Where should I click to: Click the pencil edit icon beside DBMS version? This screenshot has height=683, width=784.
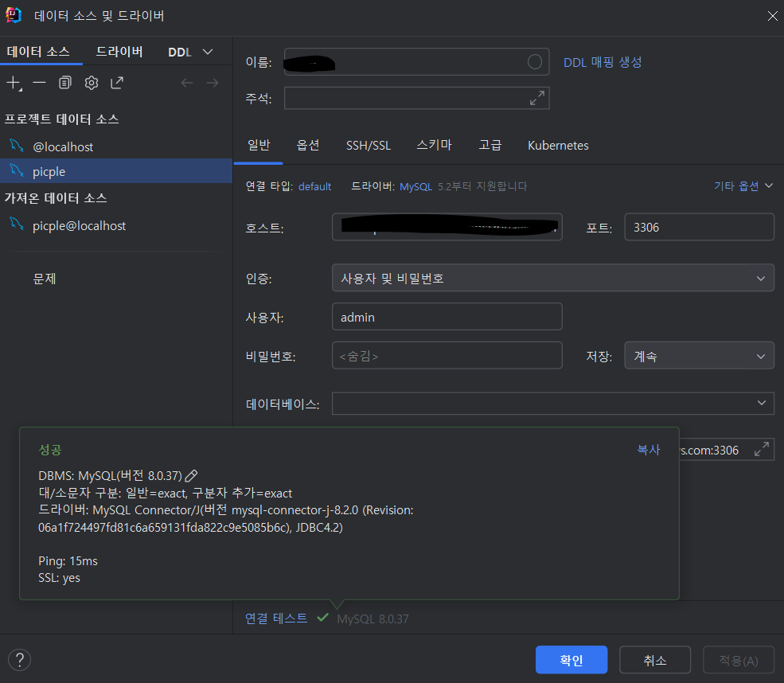click(191, 475)
